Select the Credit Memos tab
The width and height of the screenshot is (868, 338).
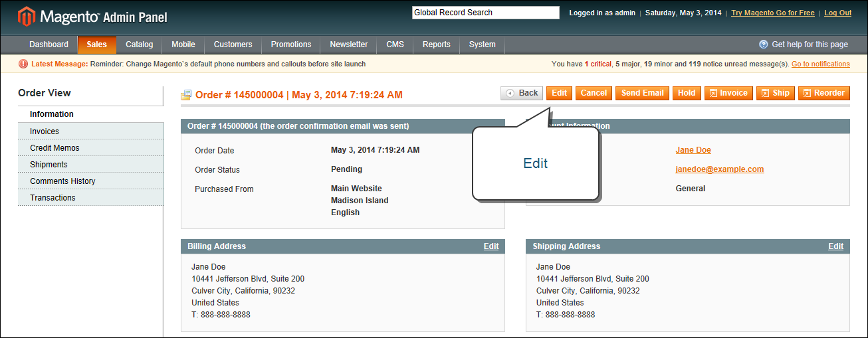click(90, 148)
